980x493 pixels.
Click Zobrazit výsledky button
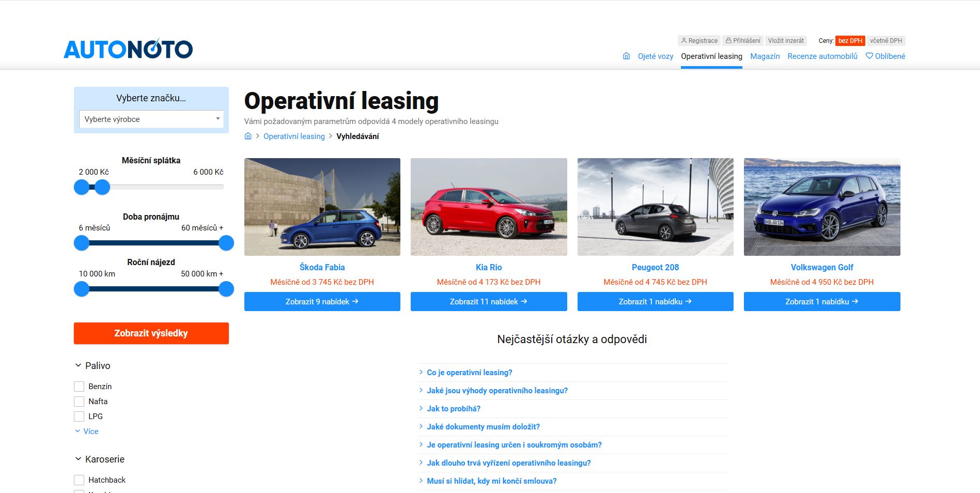[151, 333]
